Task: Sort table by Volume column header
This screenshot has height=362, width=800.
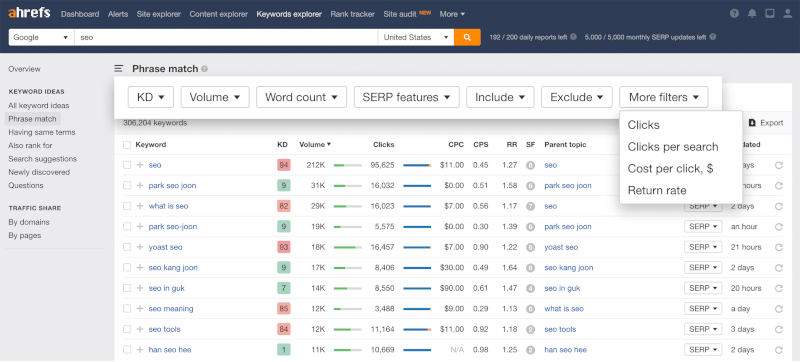Action: coord(315,145)
